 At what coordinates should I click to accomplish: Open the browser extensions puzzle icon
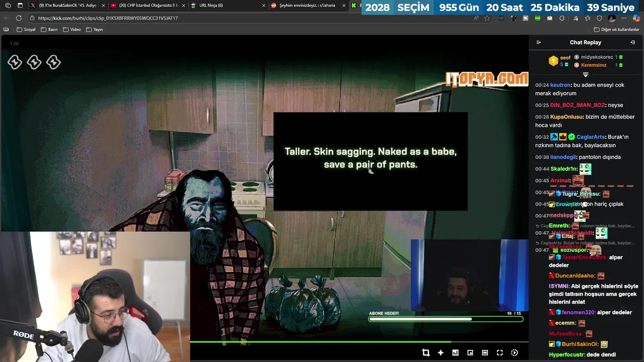(562, 18)
